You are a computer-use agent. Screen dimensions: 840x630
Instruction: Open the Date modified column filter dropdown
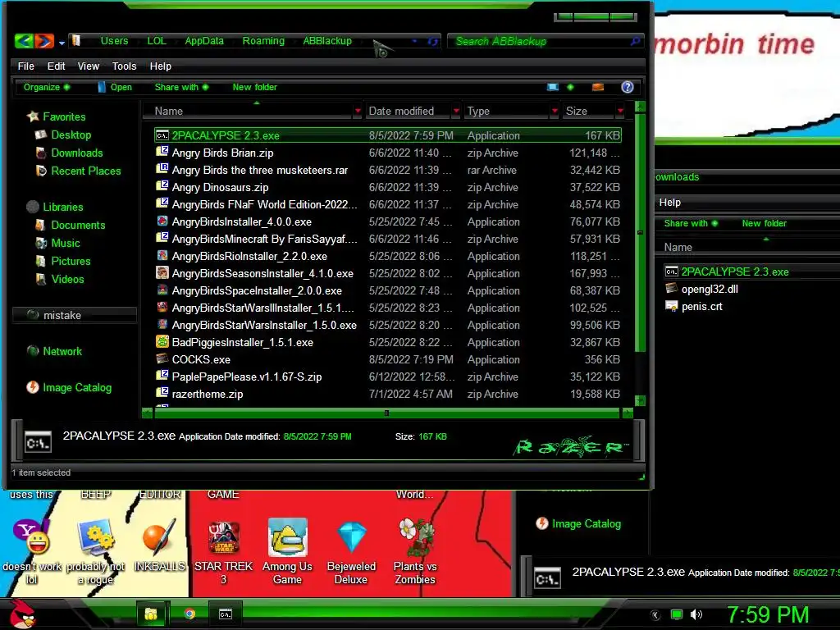click(x=456, y=111)
